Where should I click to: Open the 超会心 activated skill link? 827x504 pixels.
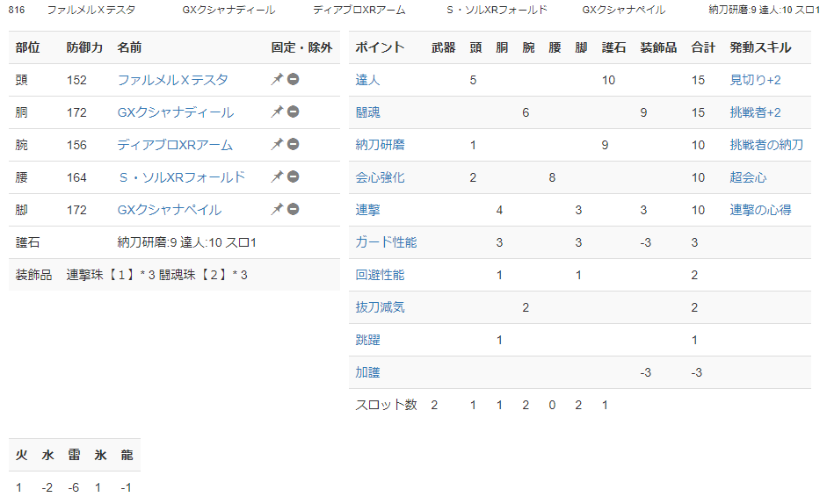click(x=748, y=177)
